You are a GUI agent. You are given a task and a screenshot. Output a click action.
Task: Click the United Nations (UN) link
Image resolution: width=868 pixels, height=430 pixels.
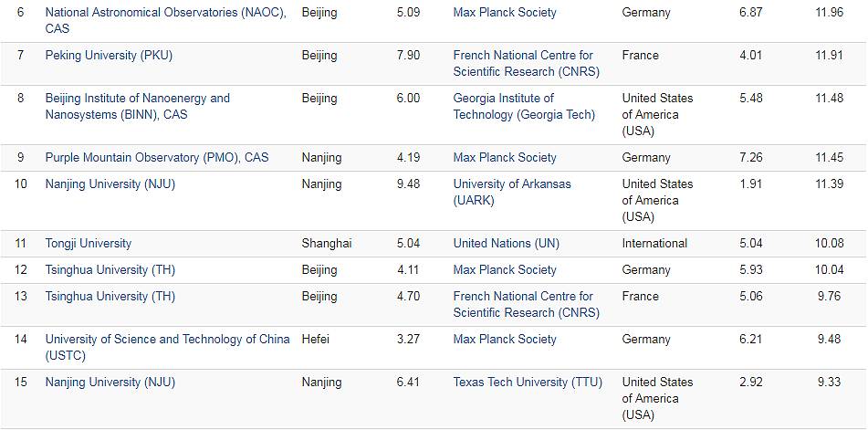click(507, 244)
